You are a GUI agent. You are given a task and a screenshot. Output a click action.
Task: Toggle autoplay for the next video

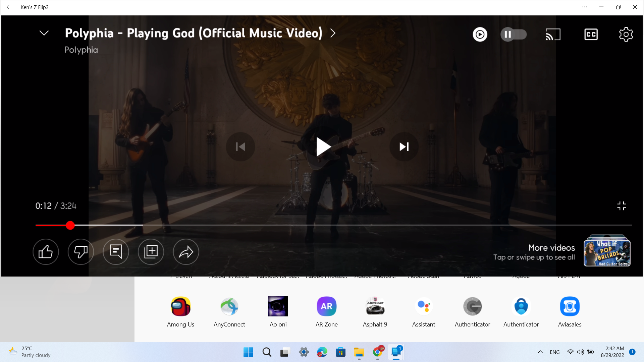pos(514,34)
